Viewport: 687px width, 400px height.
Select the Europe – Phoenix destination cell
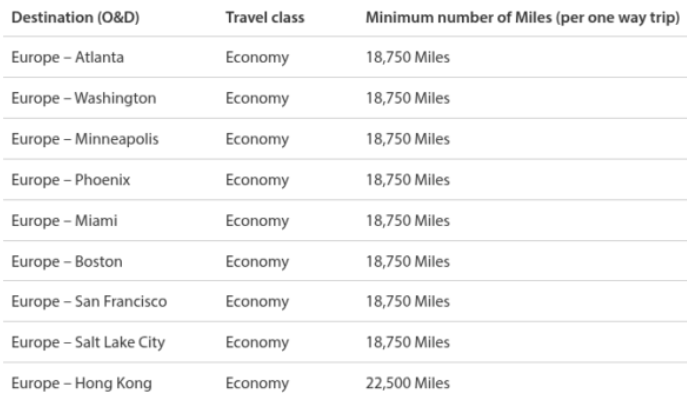(x=70, y=180)
